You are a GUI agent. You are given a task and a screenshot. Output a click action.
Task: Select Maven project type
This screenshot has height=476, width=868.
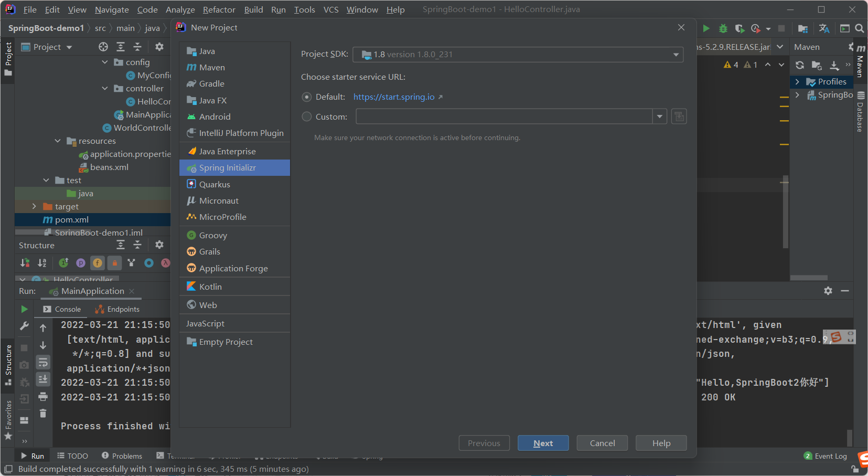pyautogui.click(x=234, y=67)
